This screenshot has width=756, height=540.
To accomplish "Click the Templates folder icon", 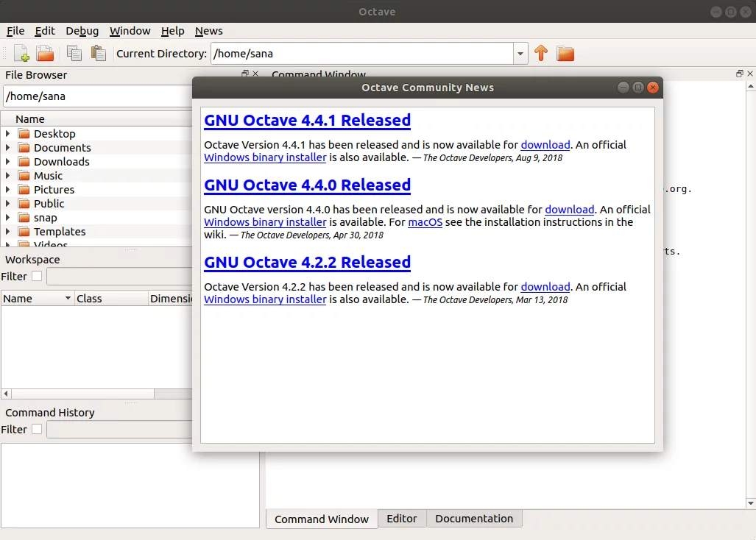I will 24,231.
